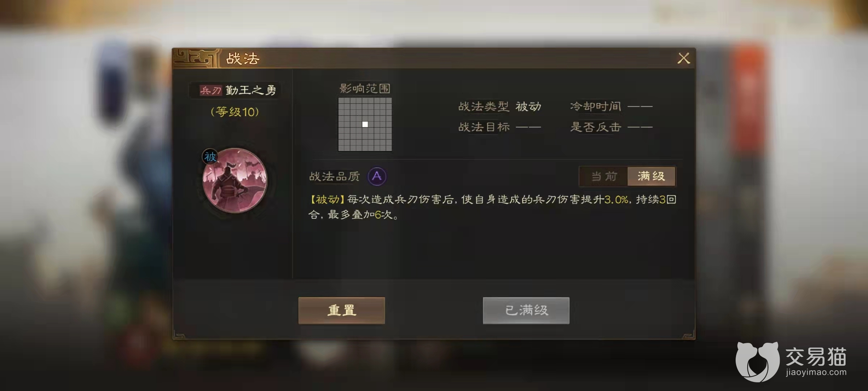Click the red 兵刃 type tag

[x=210, y=90]
